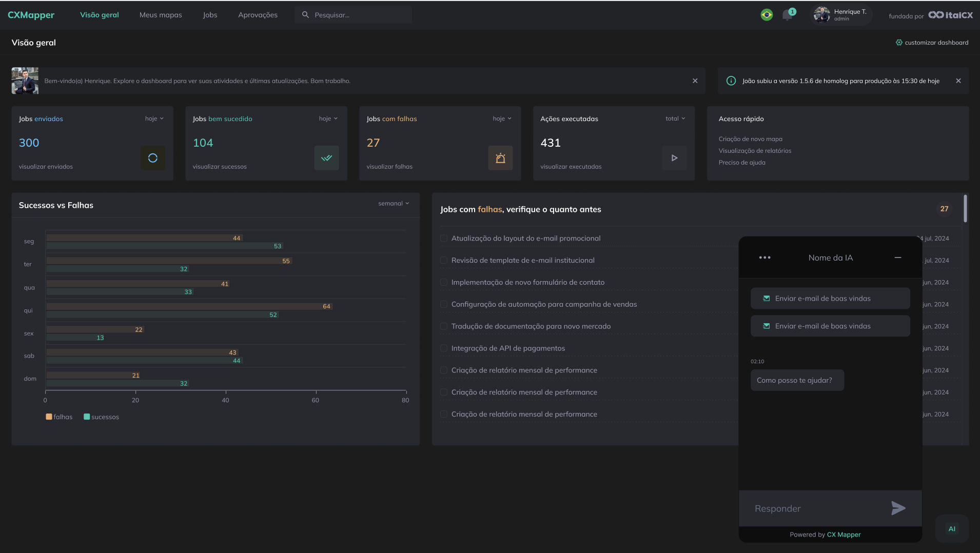The width and height of the screenshot is (980, 553).
Task: Minimize the Nome da IA chat panel
Action: click(898, 258)
